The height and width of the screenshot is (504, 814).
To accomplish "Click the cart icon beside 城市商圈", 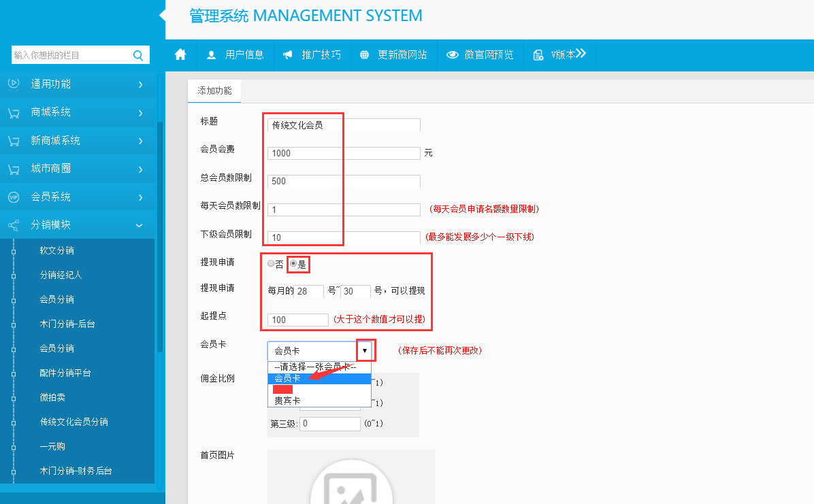I will 14,169.
